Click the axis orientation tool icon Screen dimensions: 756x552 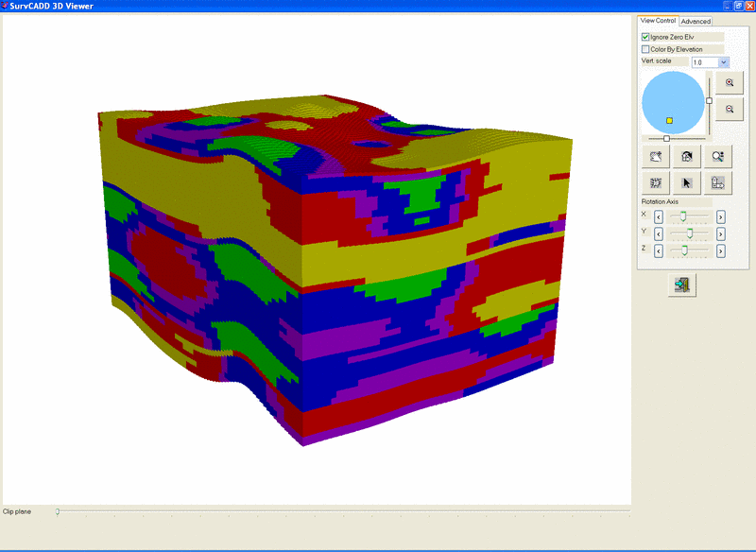point(717,181)
